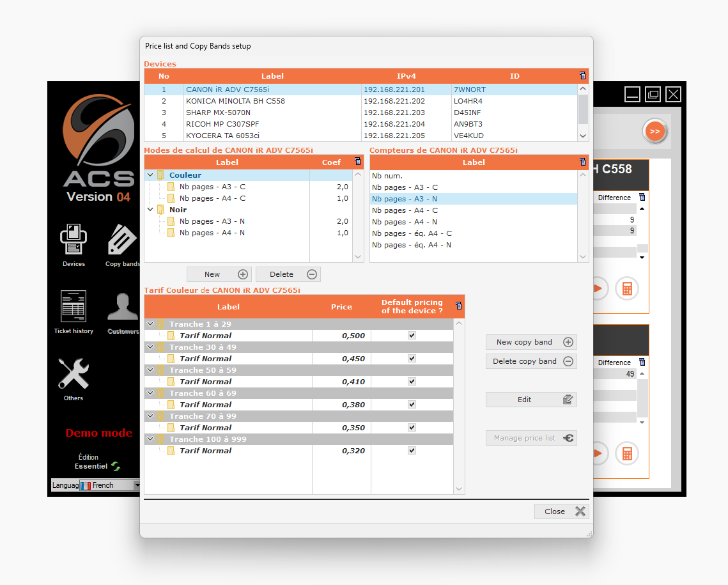Open the Others tools section

pos(74,379)
